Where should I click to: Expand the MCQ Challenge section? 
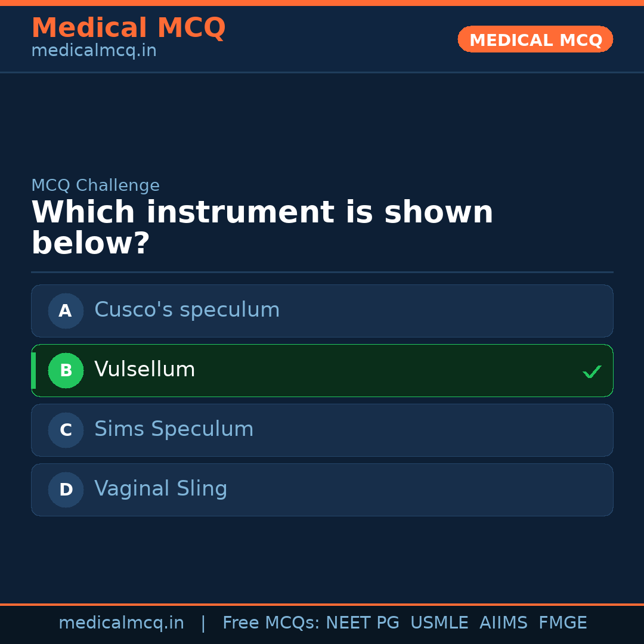coord(95,185)
